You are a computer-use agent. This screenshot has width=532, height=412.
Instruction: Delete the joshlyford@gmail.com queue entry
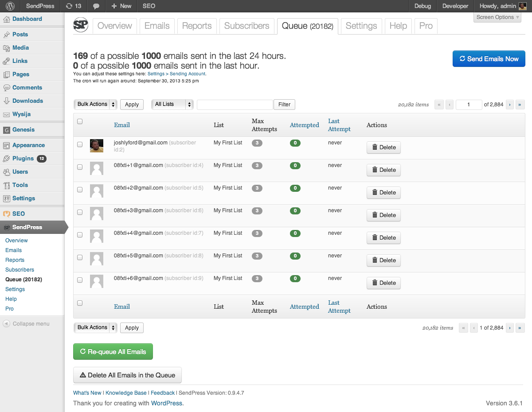[x=383, y=148]
